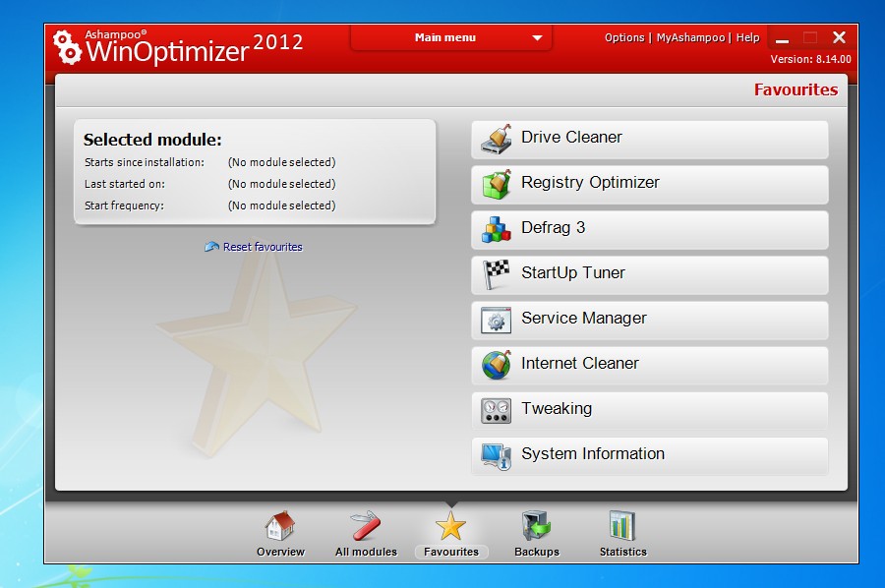Click the System Information monitor icon
The height and width of the screenshot is (588, 885).
[x=497, y=456]
